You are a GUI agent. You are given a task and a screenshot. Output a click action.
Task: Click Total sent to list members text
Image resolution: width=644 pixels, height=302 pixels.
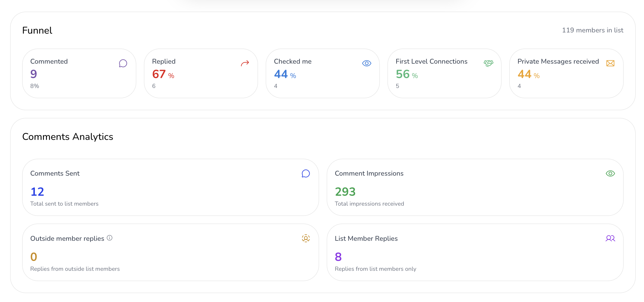64,204
